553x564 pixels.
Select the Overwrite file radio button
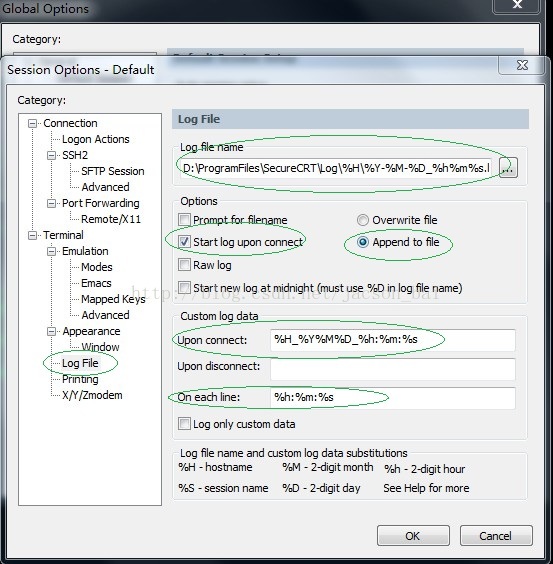pos(363,220)
